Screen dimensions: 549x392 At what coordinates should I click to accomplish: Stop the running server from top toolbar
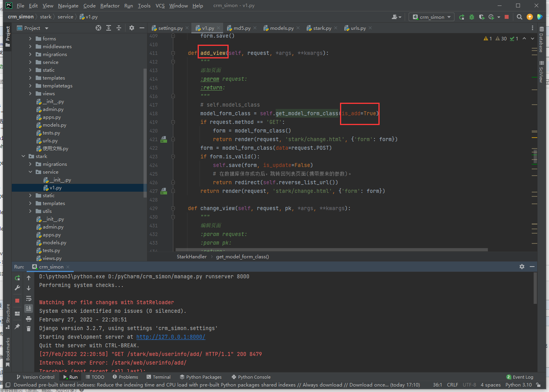pyautogui.click(x=507, y=17)
